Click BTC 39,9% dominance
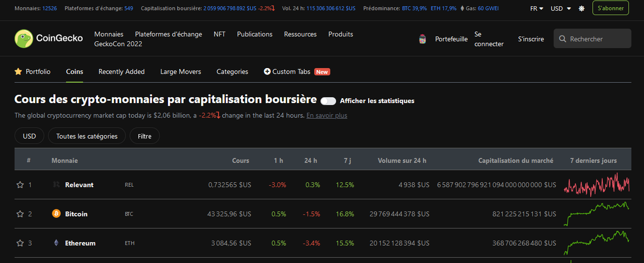The height and width of the screenshot is (263, 644). (414, 9)
